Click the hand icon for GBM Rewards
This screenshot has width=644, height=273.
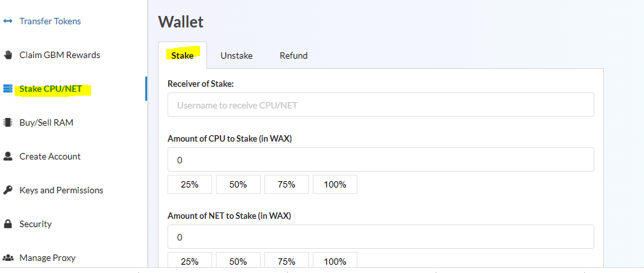[8, 55]
